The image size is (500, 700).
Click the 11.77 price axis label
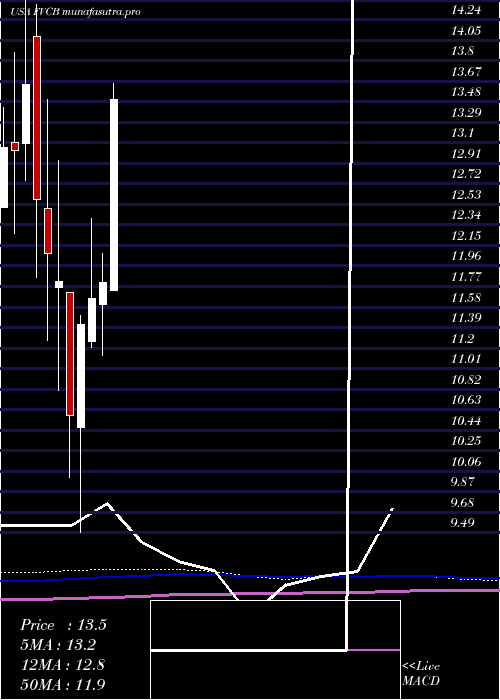(466, 277)
